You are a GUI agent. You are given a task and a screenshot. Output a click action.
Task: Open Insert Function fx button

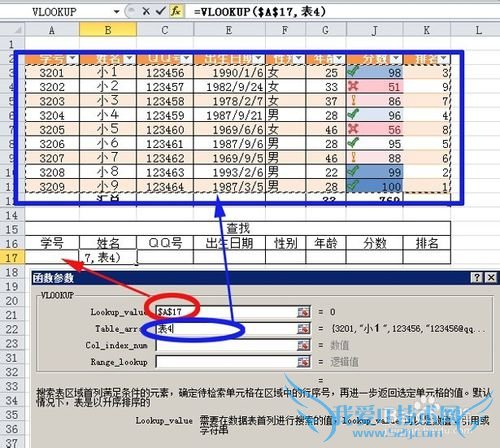click(175, 11)
